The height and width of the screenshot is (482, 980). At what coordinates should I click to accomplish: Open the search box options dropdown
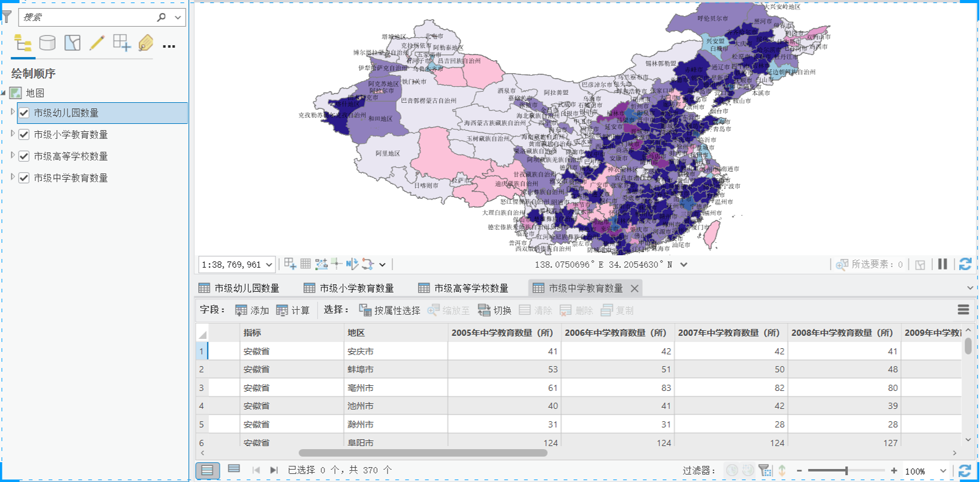[178, 17]
